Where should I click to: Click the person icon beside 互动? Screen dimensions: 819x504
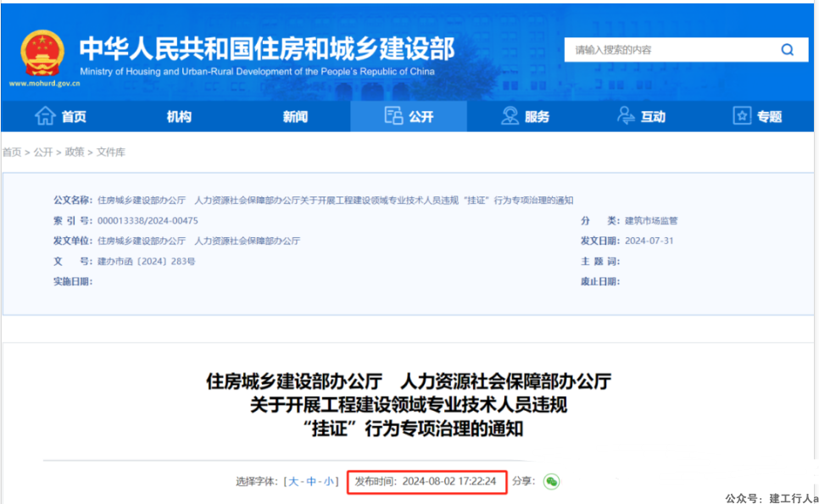point(625,115)
